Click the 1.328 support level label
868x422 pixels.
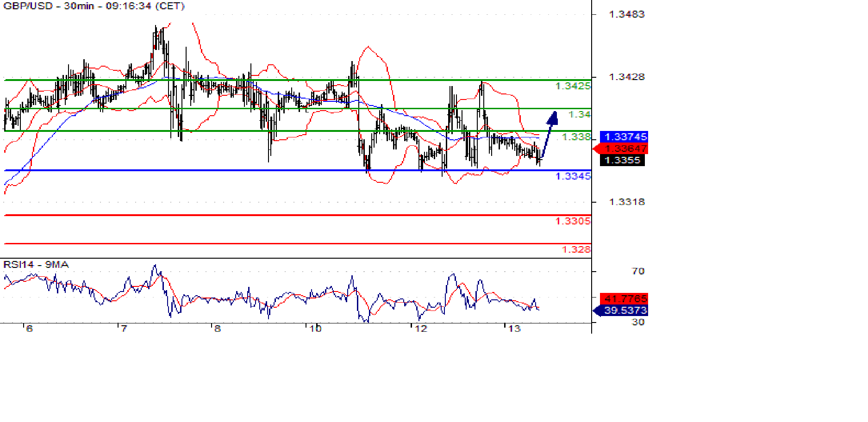click(576, 249)
